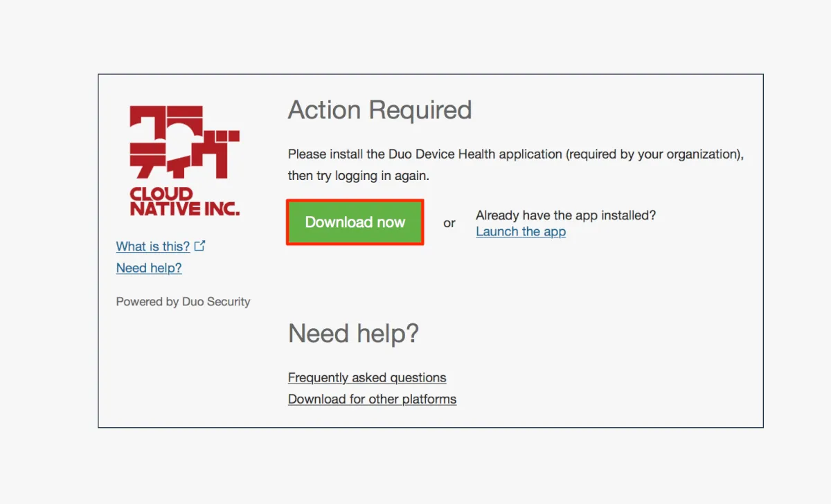Click the external-link icon beside What is this?
The width and height of the screenshot is (831, 504).
[199, 246]
